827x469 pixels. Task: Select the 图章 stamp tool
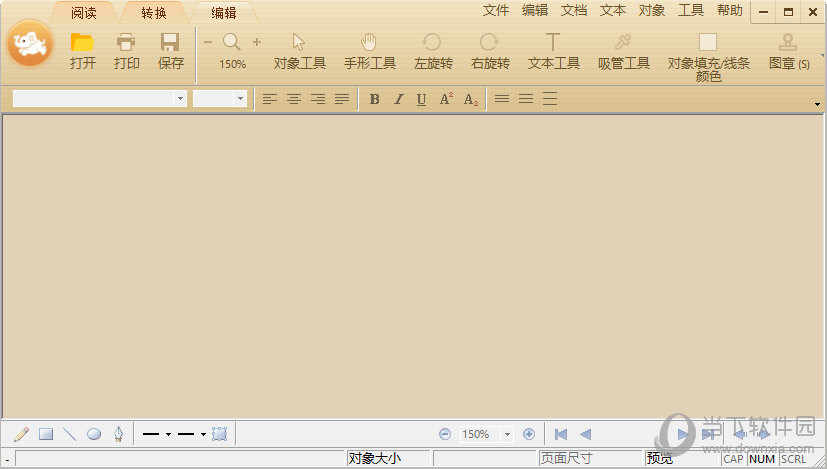click(788, 51)
